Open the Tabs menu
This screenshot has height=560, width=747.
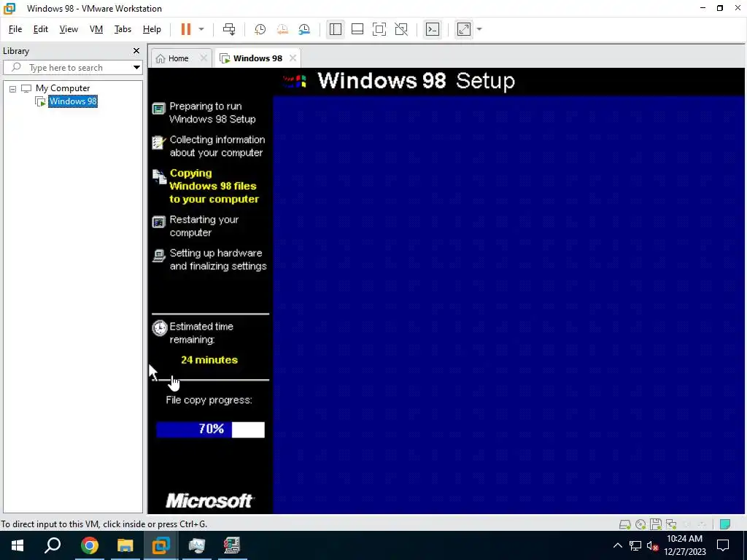(x=123, y=29)
